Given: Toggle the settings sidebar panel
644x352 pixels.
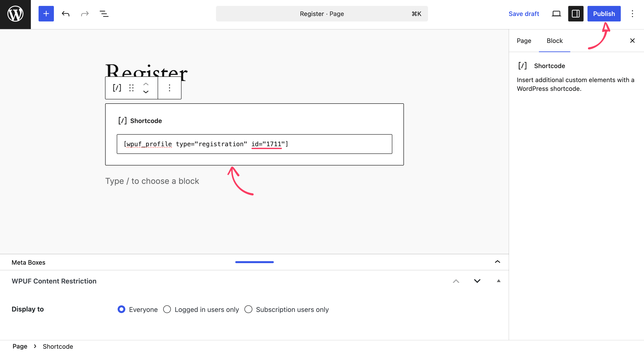Looking at the screenshot, I should coord(575,14).
